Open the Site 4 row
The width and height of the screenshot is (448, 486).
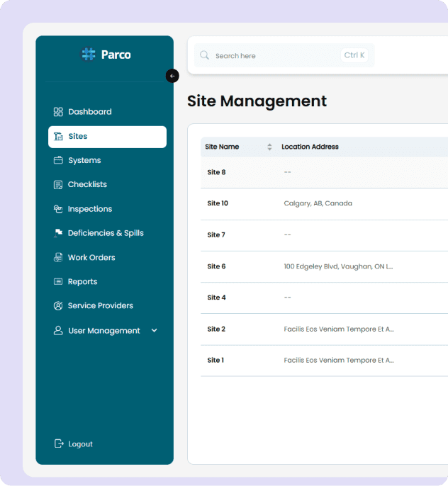pyautogui.click(x=324, y=298)
